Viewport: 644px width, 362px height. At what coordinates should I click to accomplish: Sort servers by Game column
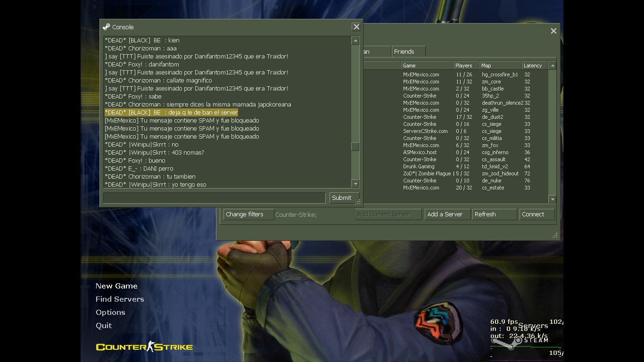427,66
